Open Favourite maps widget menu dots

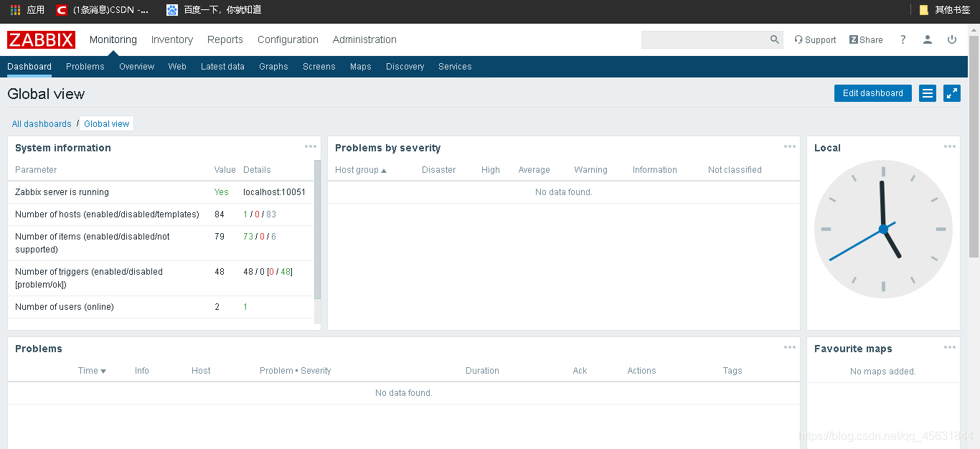point(950,347)
